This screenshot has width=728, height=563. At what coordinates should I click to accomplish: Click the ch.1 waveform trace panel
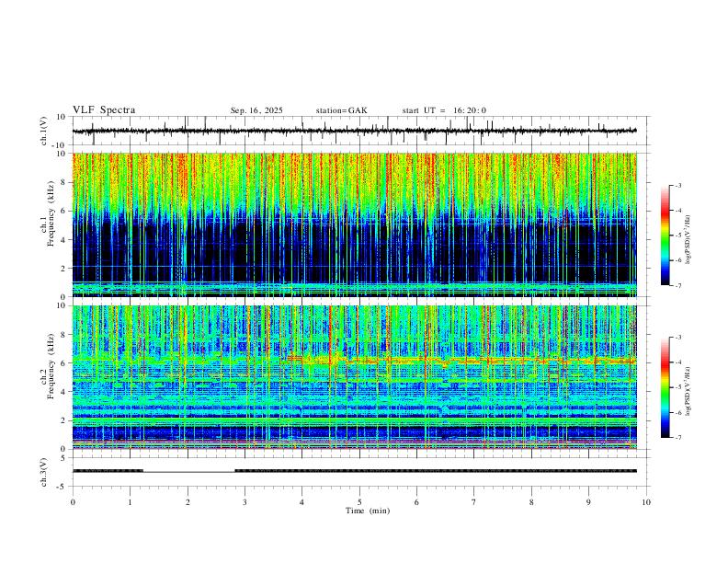pos(361,131)
